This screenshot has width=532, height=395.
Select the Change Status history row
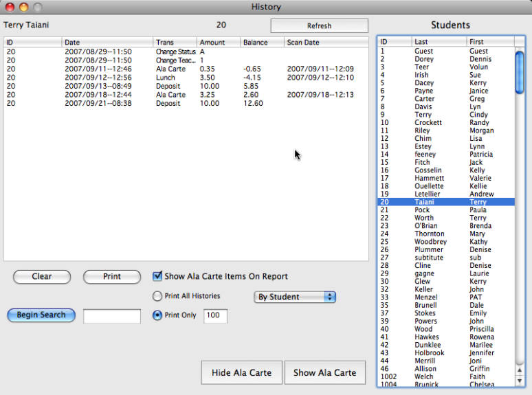pos(186,52)
